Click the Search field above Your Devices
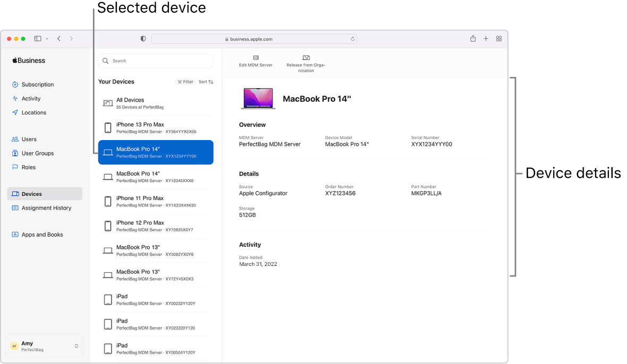Viewport: 627px width, 364px height. 155,60
